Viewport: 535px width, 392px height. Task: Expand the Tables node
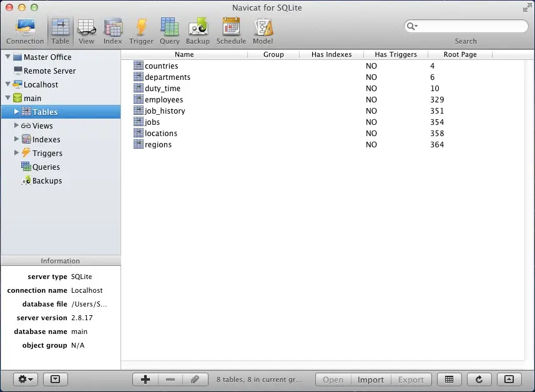click(x=16, y=111)
